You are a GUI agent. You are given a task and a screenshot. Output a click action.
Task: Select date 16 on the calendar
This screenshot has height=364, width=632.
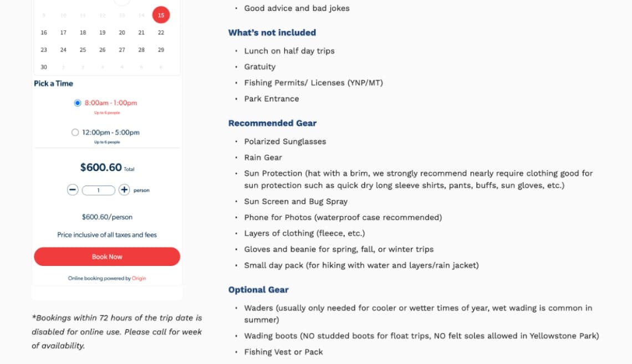click(x=44, y=32)
